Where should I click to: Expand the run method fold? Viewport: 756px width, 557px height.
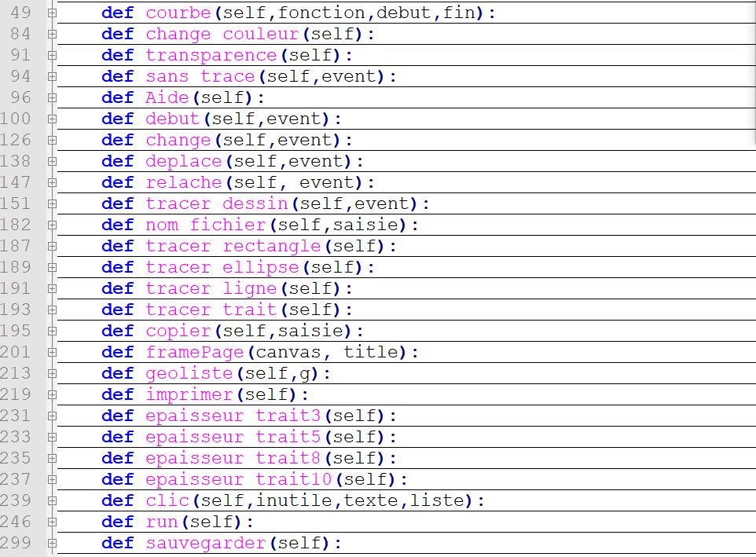[52, 522]
